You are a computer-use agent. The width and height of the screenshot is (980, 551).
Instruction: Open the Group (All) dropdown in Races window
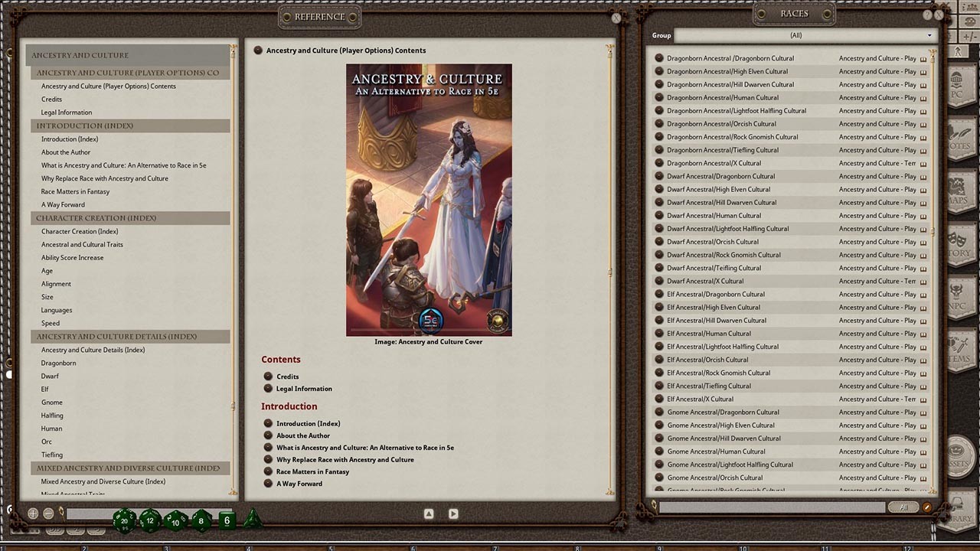pos(796,35)
